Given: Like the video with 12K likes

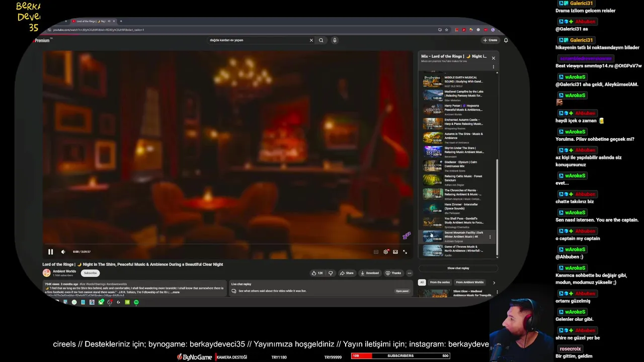Looking at the screenshot, I should 317,273.
